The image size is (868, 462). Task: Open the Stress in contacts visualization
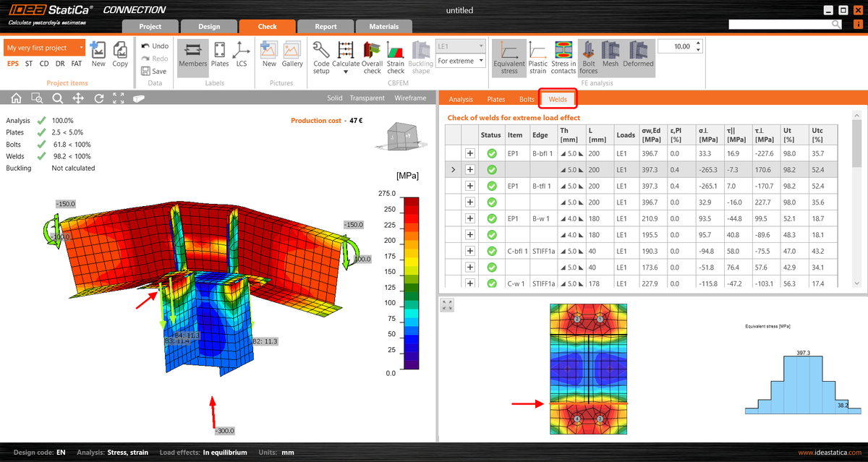point(562,58)
